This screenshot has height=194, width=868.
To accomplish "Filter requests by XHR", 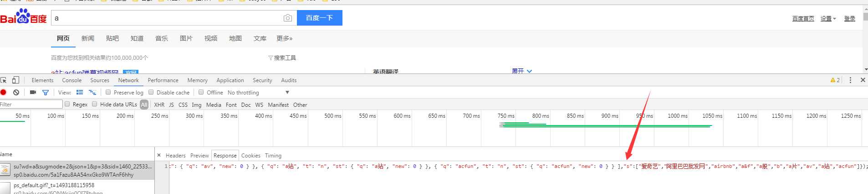I will pyautogui.click(x=159, y=105).
